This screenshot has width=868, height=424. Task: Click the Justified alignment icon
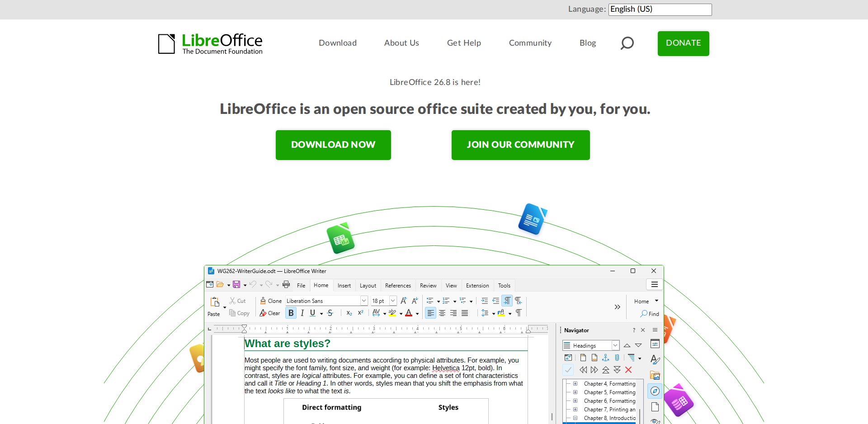pos(465,313)
